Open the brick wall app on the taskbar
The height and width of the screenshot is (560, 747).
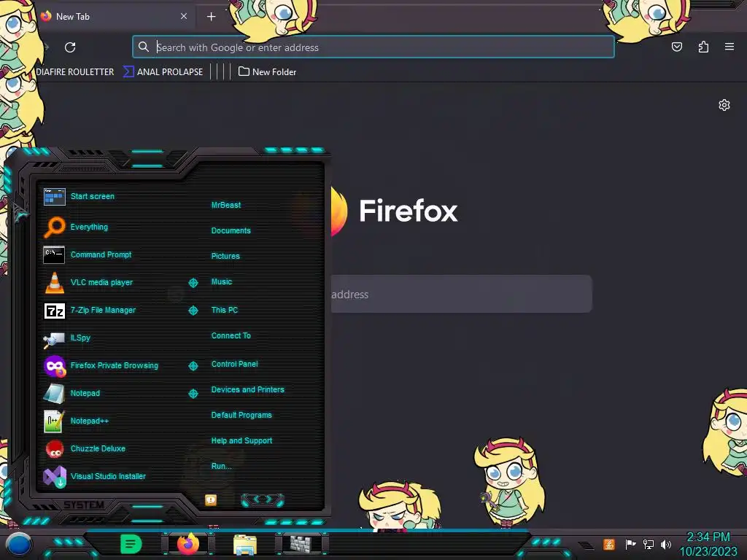pos(301,544)
